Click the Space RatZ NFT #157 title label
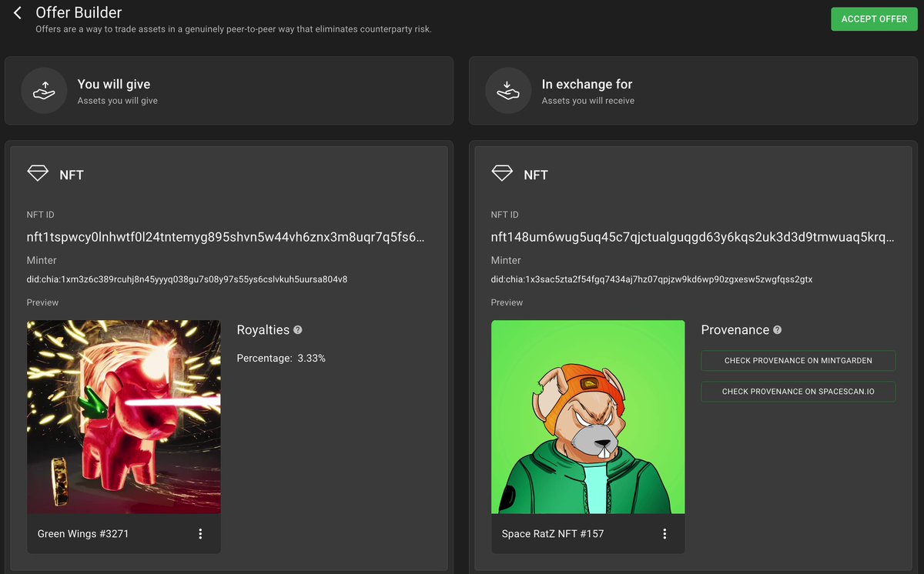Screen dimensions: 924x574 click(553, 533)
